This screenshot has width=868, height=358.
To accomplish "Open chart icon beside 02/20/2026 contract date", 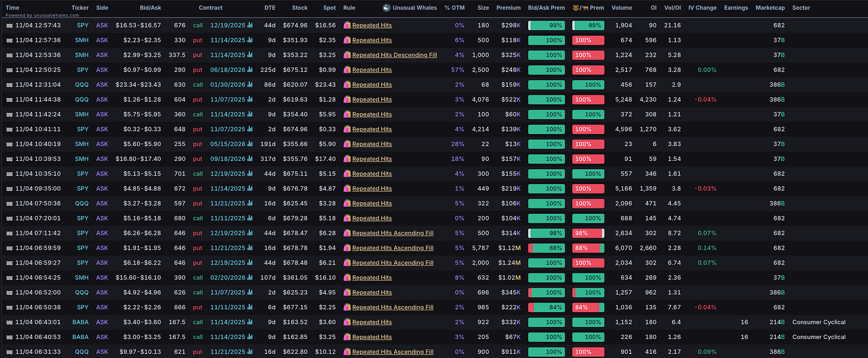I will point(250,278).
